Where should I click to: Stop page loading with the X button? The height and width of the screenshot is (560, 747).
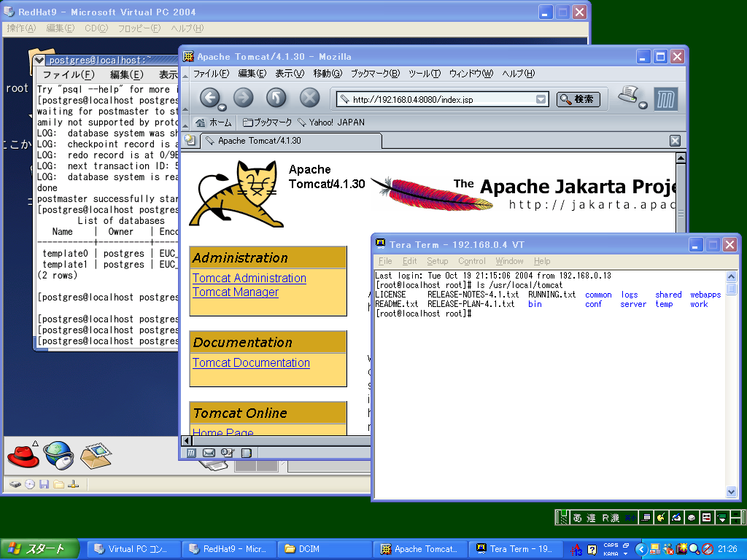click(x=309, y=98)
